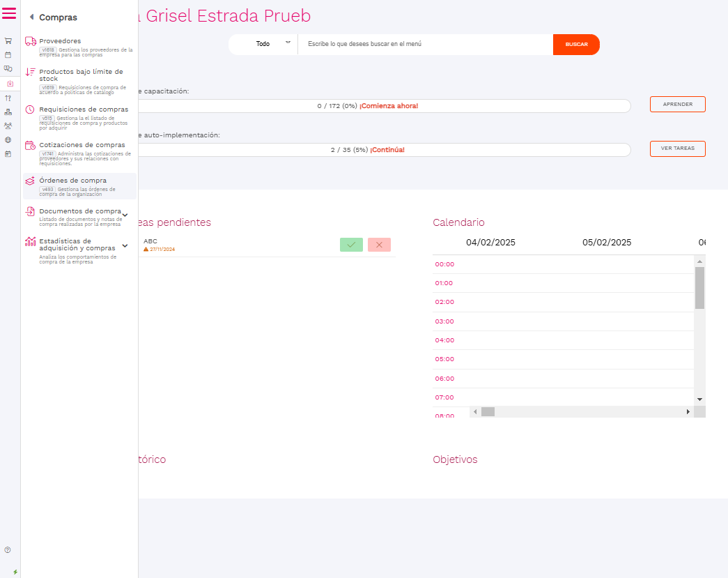
Task: Select Órdenes de compra menu item
Action: click(73, 181)
